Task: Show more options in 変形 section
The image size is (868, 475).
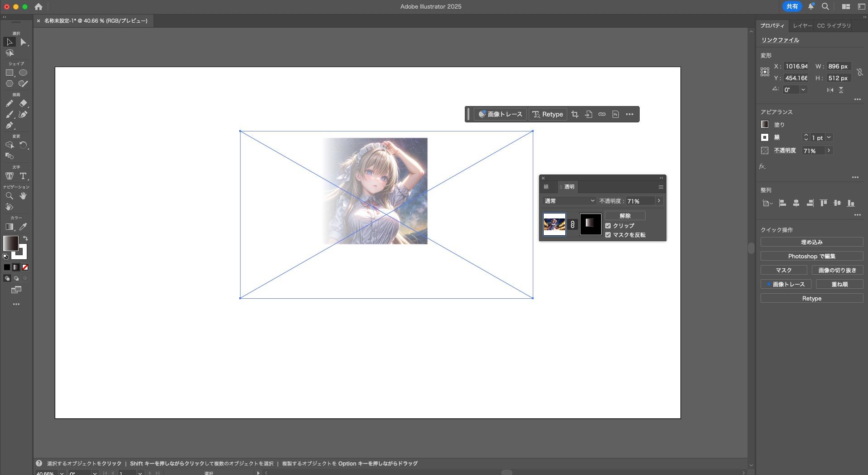Action: pyautogui.click(x=858, y=99)
